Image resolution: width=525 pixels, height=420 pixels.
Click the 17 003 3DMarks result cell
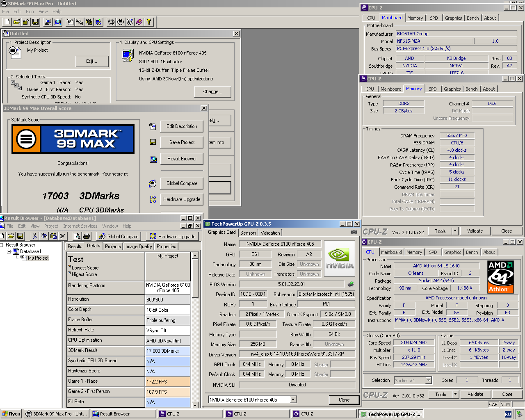(x=168, y=351)
